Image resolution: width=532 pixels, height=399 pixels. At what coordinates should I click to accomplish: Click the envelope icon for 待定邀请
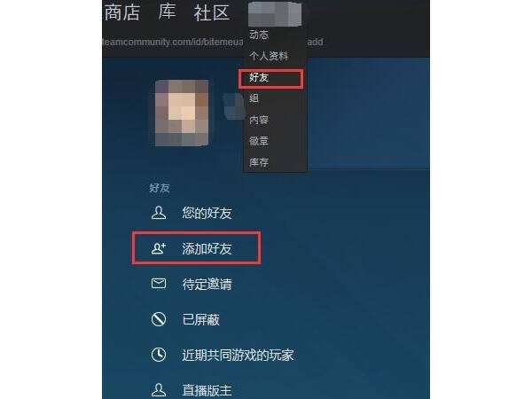159,284
